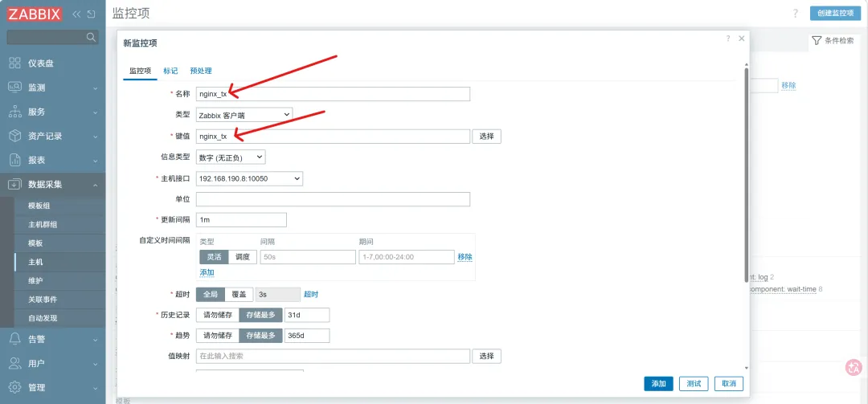Click the ZABBIX logo

34,14
